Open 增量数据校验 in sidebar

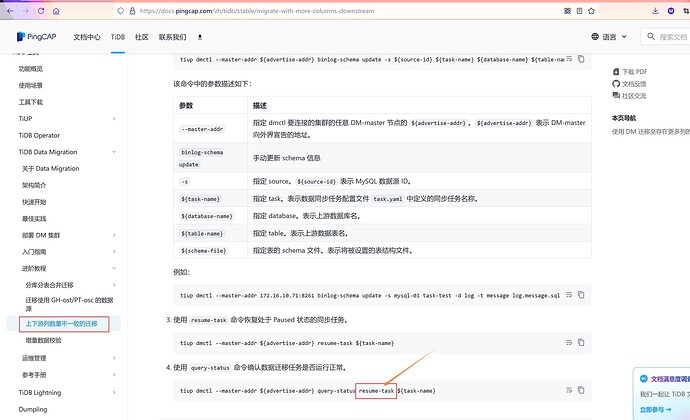(43, 340)
